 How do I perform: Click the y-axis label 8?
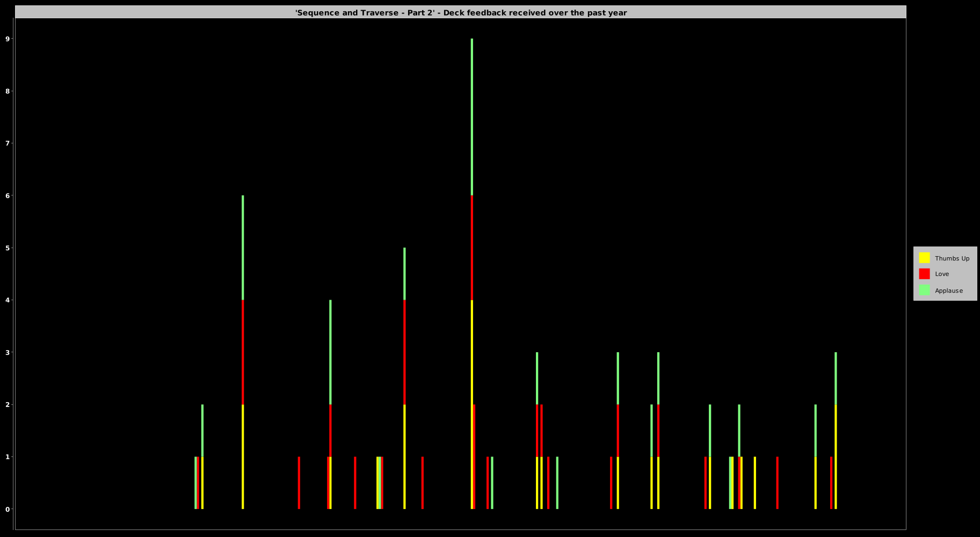click(x=8, y=91)
